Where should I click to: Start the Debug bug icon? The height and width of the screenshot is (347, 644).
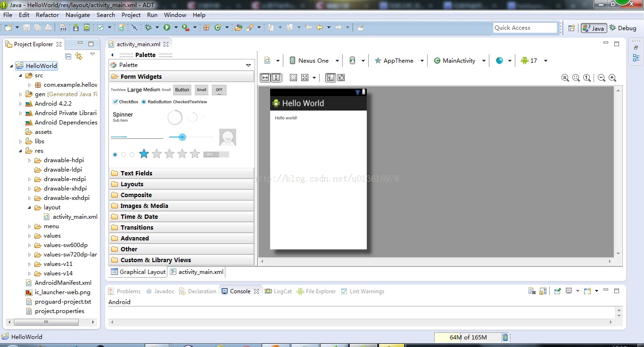click(148, 28)
